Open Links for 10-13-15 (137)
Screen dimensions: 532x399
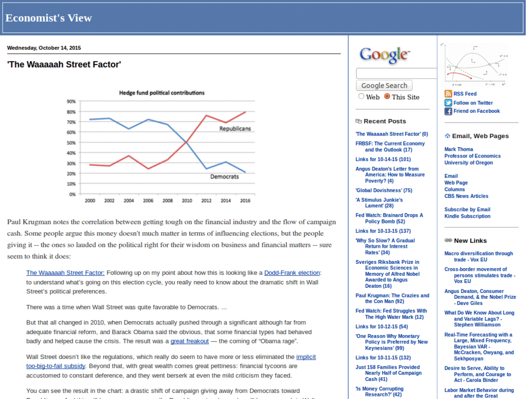[383, 231]
